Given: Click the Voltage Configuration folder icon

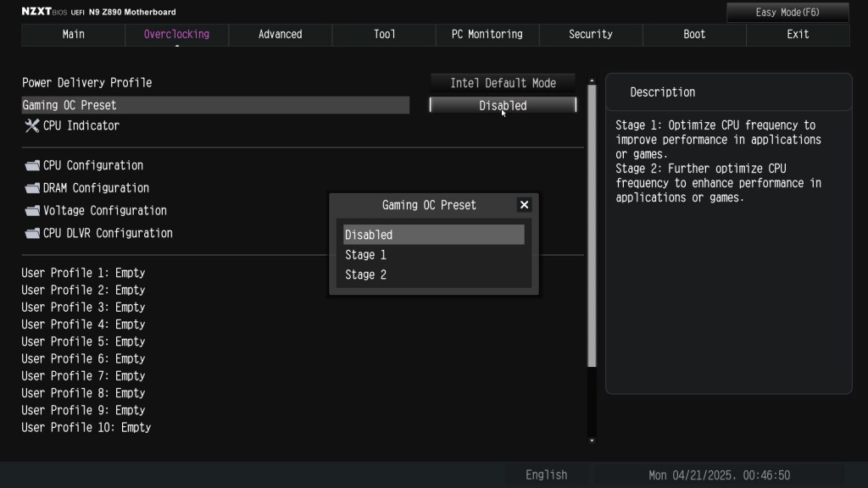Looking at the screenshot, I should [32, 211].
